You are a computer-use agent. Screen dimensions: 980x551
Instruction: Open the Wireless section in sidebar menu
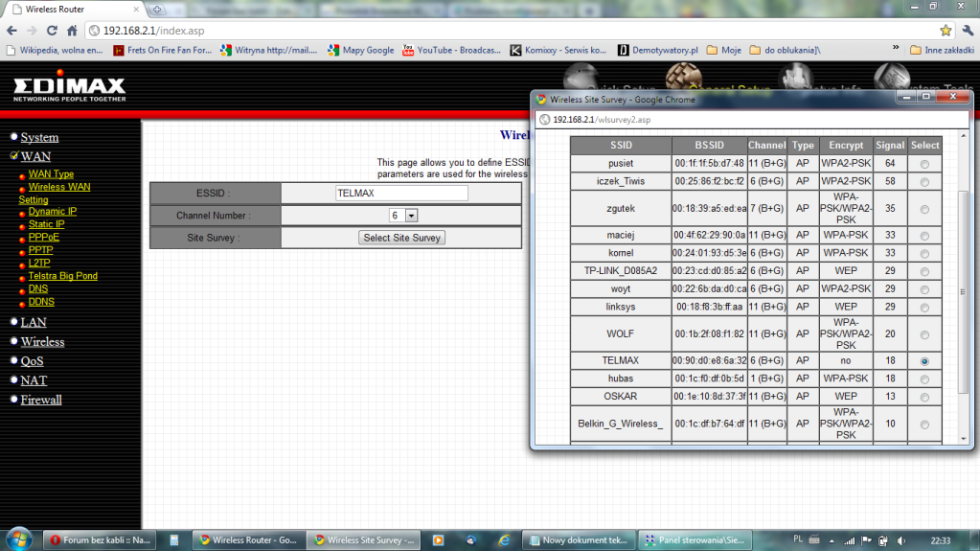point(42,342)
